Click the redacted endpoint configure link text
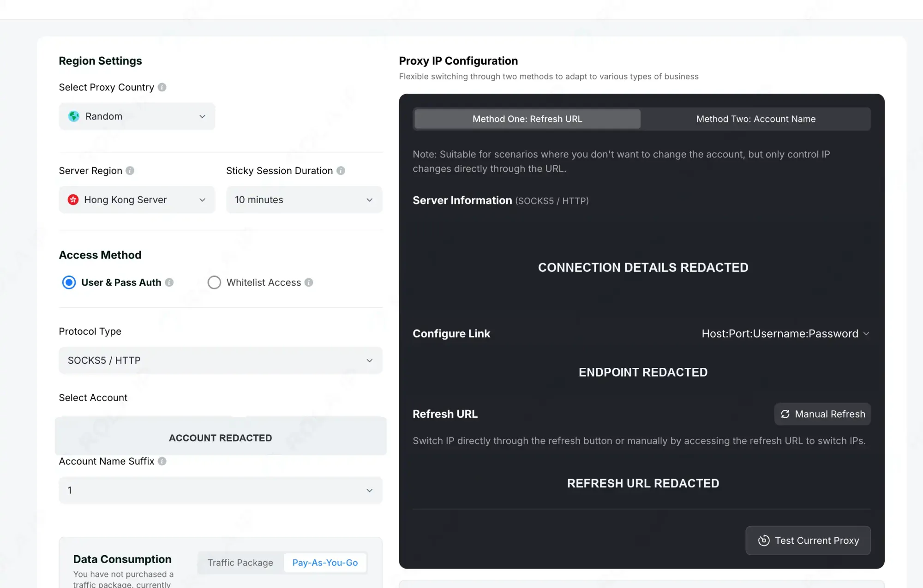The image size is (923, 588). pyautogui.click(x=643, y=372)
